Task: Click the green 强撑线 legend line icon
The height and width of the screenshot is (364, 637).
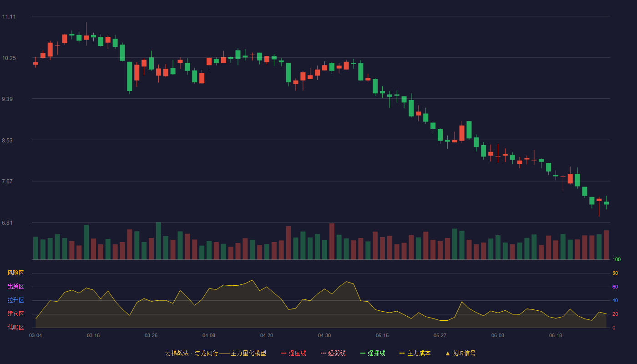Action: 363,353
